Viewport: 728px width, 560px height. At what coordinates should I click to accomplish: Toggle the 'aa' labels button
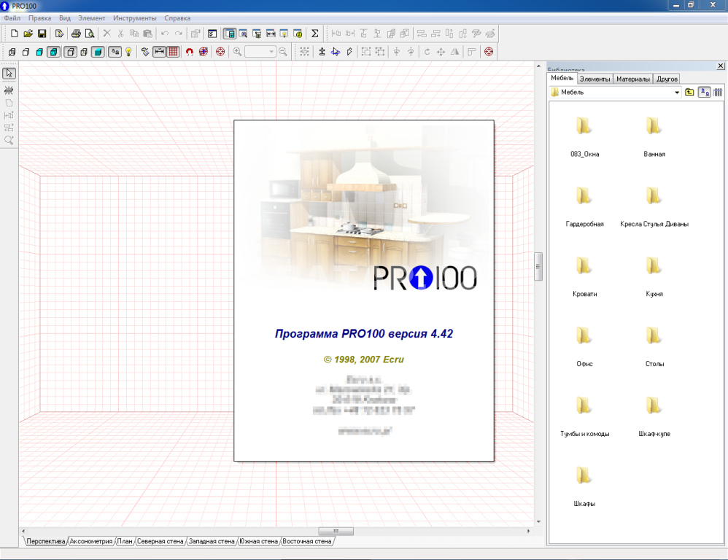click(115, 52)
